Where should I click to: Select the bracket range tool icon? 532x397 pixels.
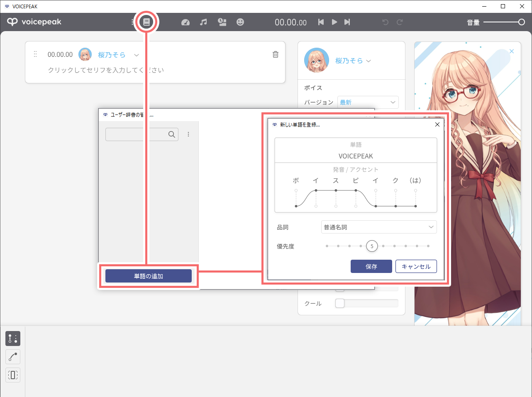coord(13,375)
